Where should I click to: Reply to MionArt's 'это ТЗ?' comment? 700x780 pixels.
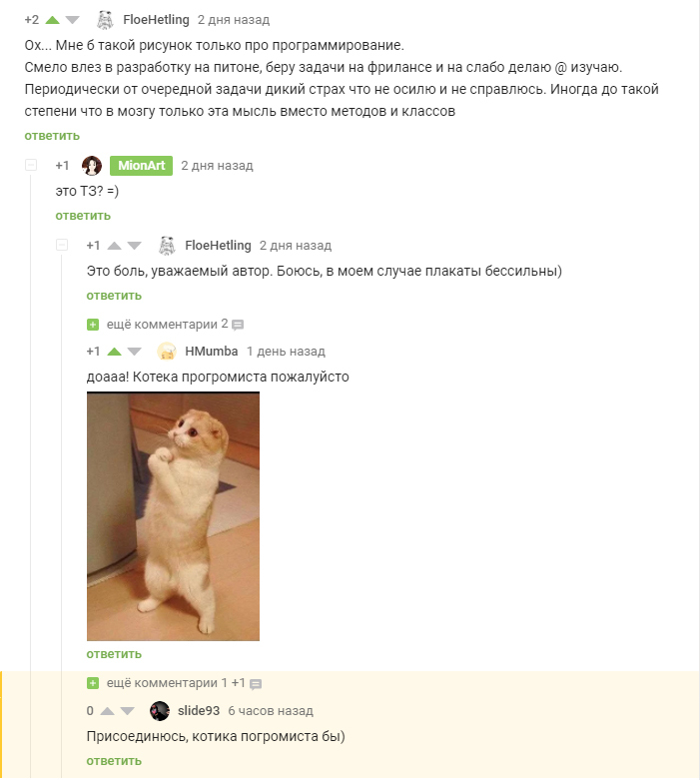pyautogui.click(x=83, y=216)
